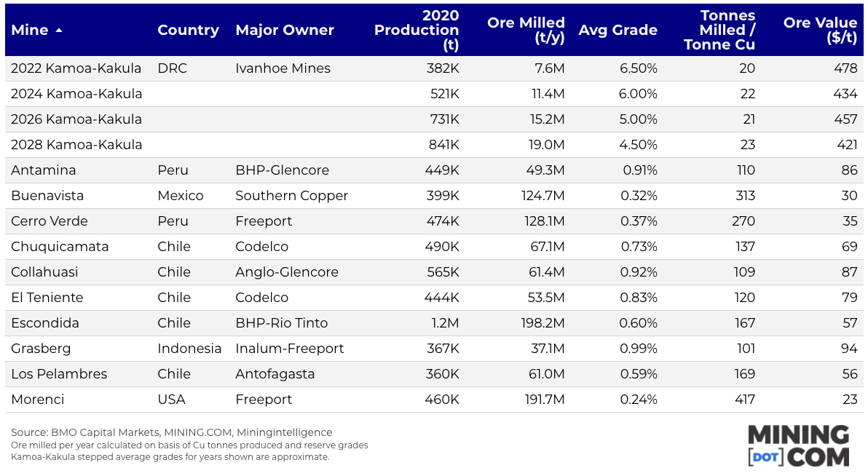Viewport: 868px width, 476px height.
Task: Select Grasberg's Inalum-Freeport owner cell
Action: pos(289,349)
